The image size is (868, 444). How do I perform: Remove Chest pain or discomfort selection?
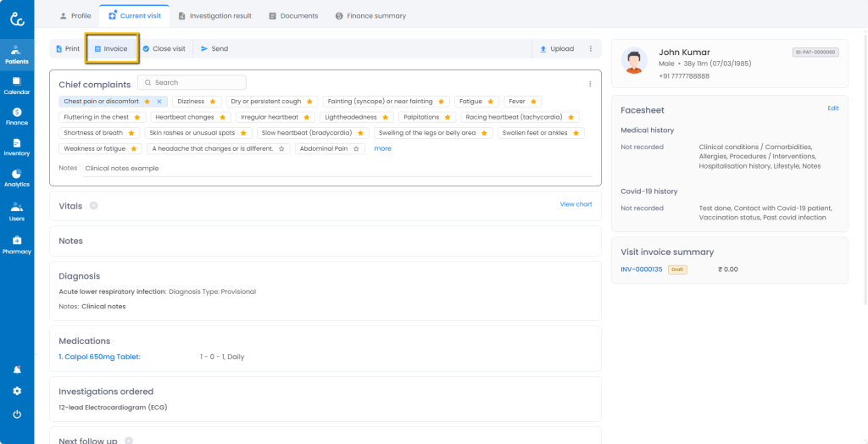(x=159, y=102)
